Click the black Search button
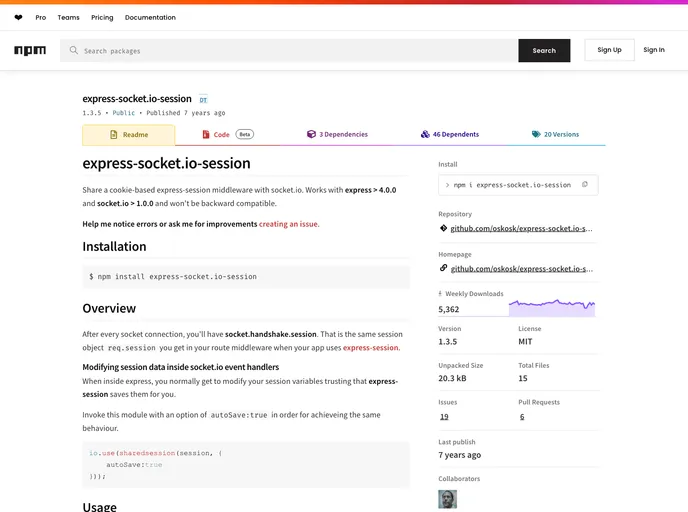 click(x=544, y=50)
